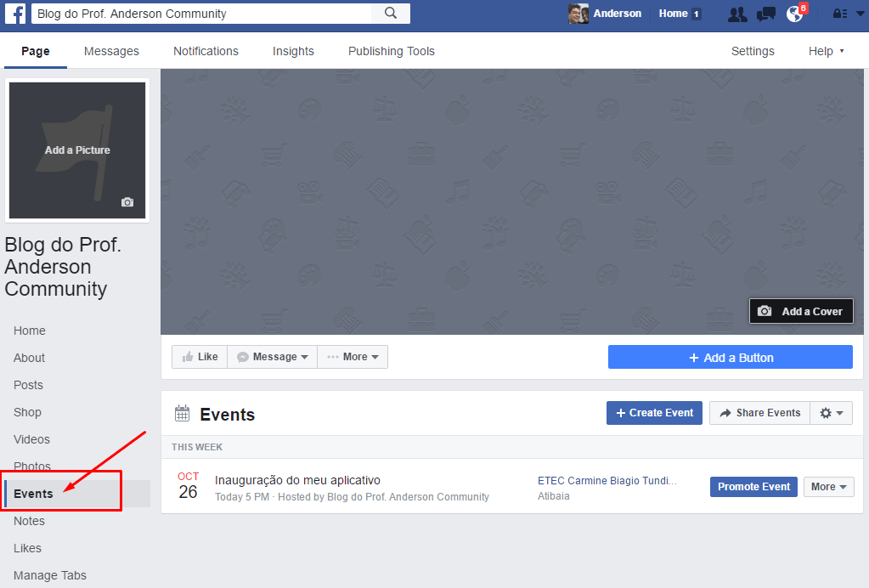The height and width of the screenshot is (588, 869).
Task: Open the Anderson profile link
Action: pyautogui.click(x=617, y=14)
